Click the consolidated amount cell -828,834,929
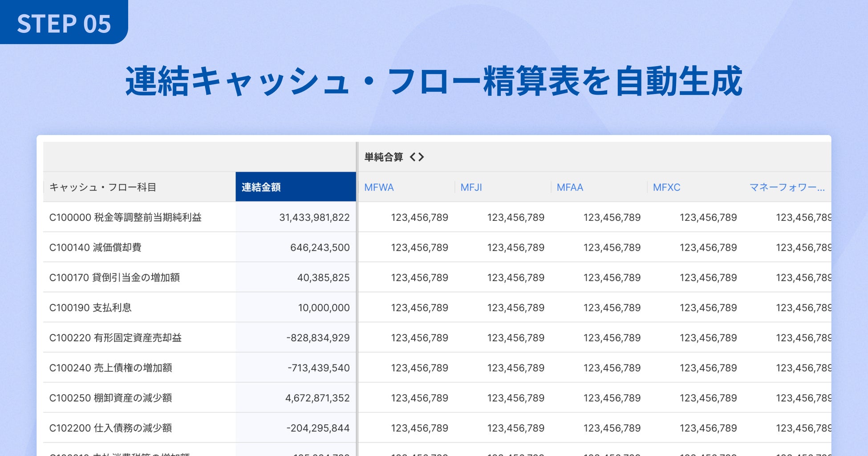 tap(318, 338)
